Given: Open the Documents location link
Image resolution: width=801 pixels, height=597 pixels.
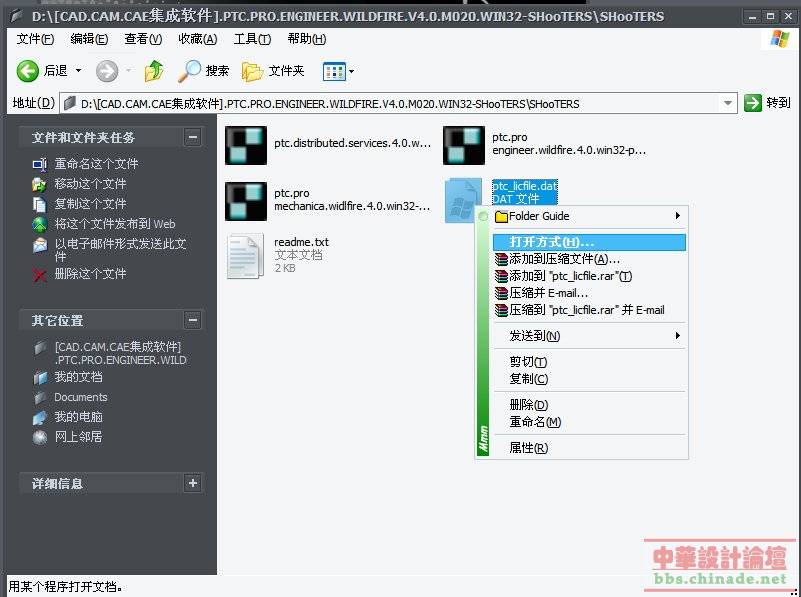Looking at the screenshot, I should [81, 397].
